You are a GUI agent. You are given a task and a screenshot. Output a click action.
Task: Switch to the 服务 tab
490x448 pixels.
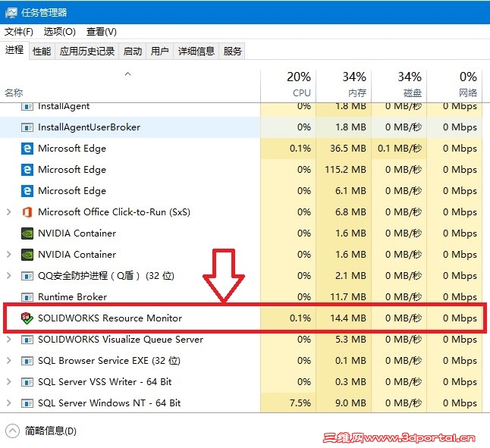tap(233, 51)
